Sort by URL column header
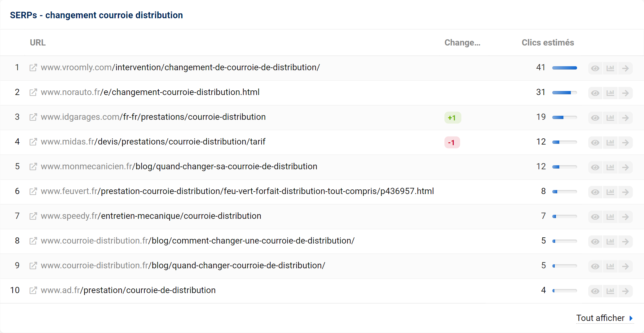 pyautogui.click(x=38, y=43)
